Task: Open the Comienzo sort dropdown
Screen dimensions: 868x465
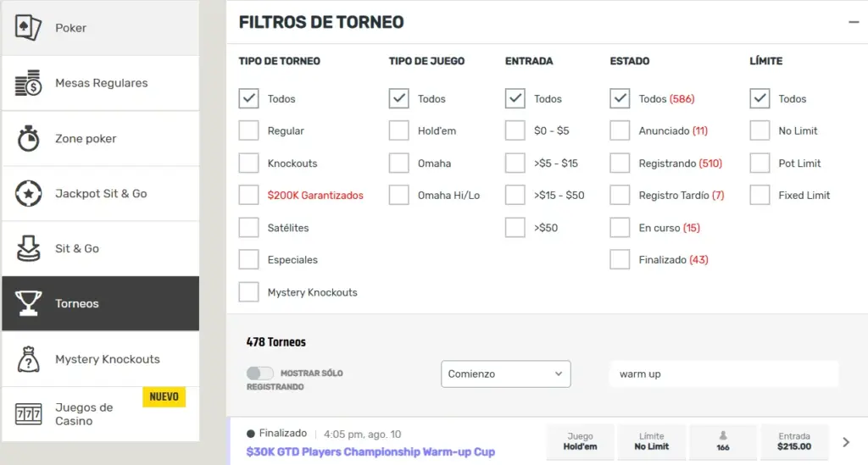Action: (505, 374)
